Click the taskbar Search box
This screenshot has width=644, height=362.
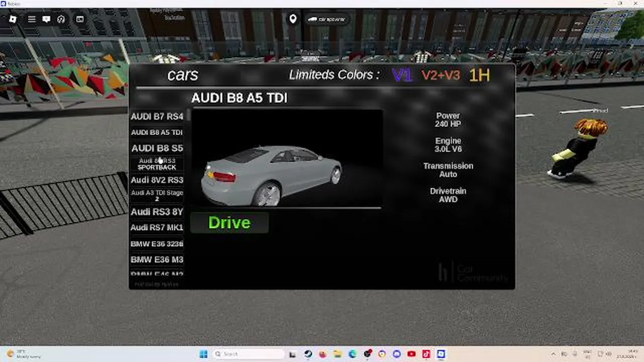click(249, 354)
